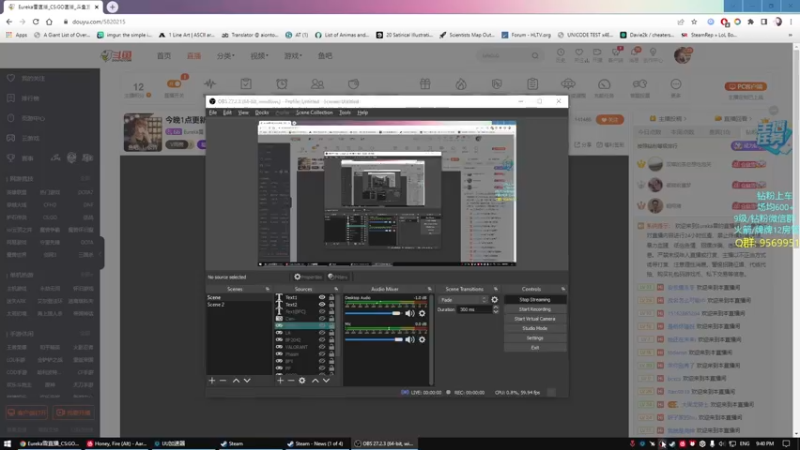Screen dimensions: 800x450
Task: Expand the 视频 dropdown in the Douyu navigation
Action: tap(259, 56)
